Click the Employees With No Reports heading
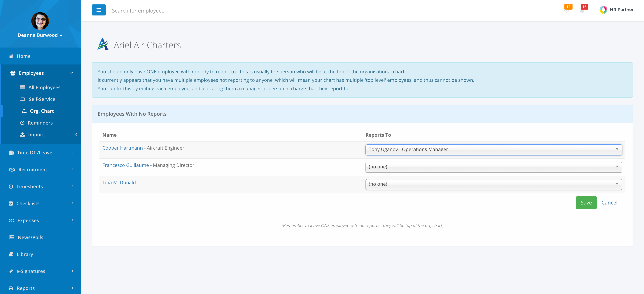Viewport: 644px width, 294px height. point(132,114)
